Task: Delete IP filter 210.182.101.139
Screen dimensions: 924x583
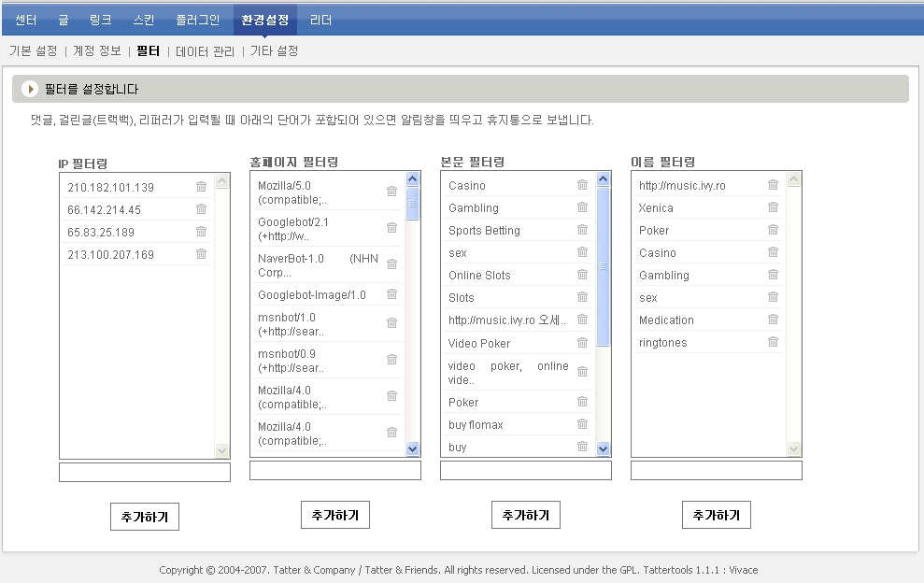Action: coord(201,186)
